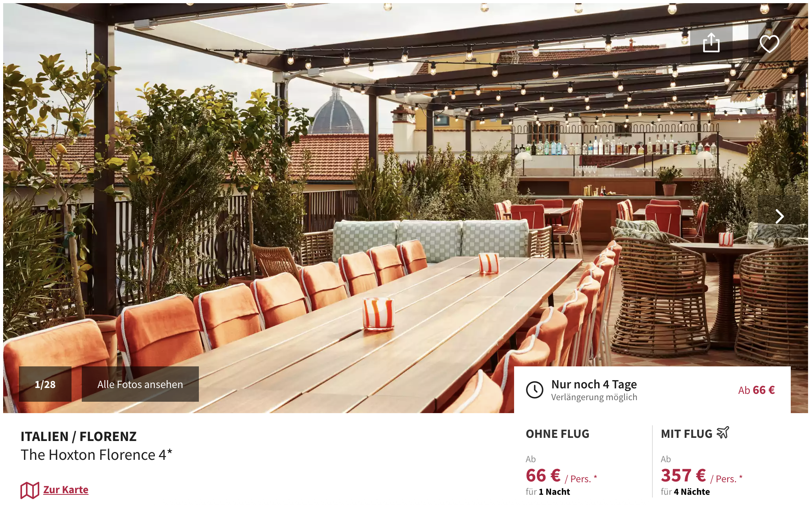Click the ITALIEN / FLORENZ heading
This screenshot has width=812, height=505.
click(x=79, y=436)
